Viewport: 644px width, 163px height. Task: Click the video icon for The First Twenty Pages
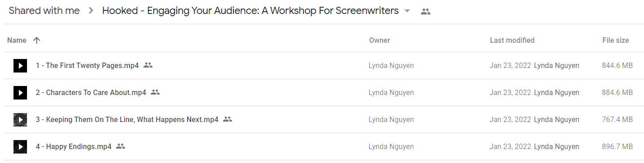pyautogui.click(x=20, y=66)
